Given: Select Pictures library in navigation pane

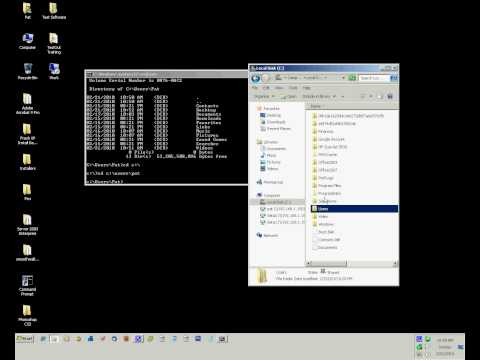Looking at the screenshot, I should [x=270, y=162].
